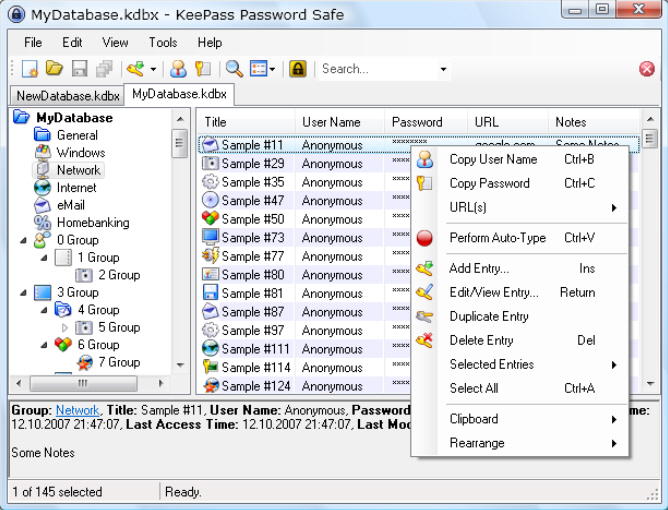Open the Add Entry dropdown arrow in toolbar
This screenshot has height=510, width=668.
click(x=153, y=69)
